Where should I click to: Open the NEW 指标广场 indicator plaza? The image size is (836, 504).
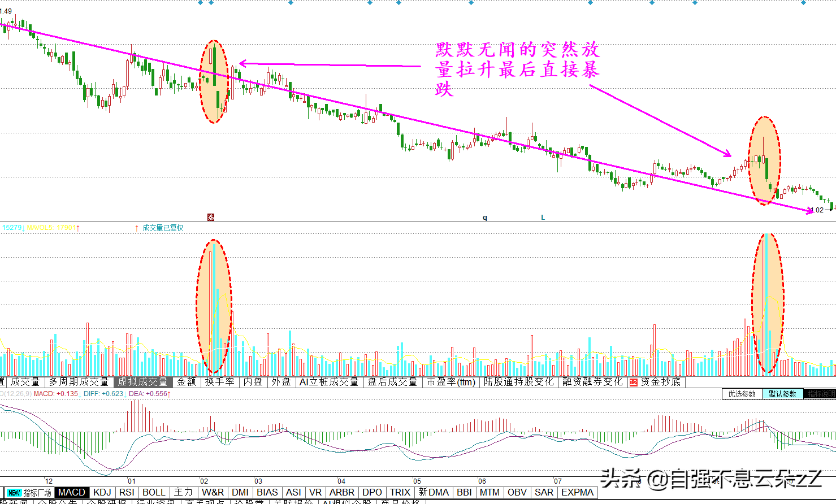pyautogui.click(x=29, y=493)
